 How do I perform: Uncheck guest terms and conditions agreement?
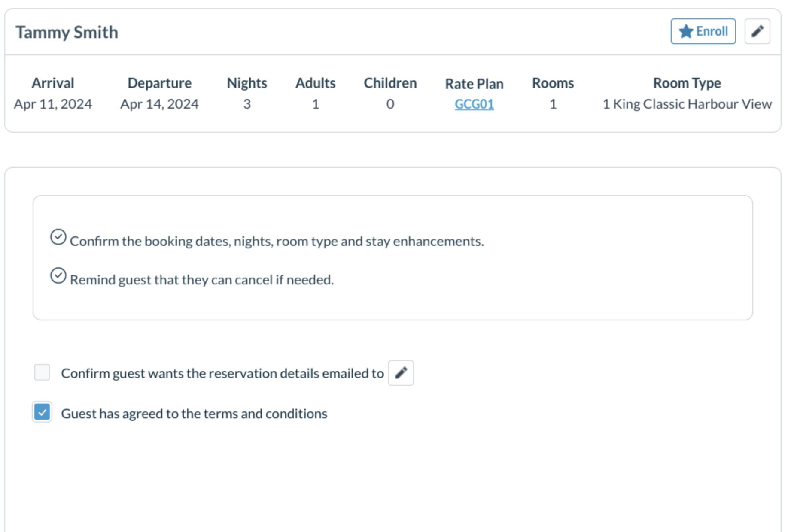(x=42, y=413)
